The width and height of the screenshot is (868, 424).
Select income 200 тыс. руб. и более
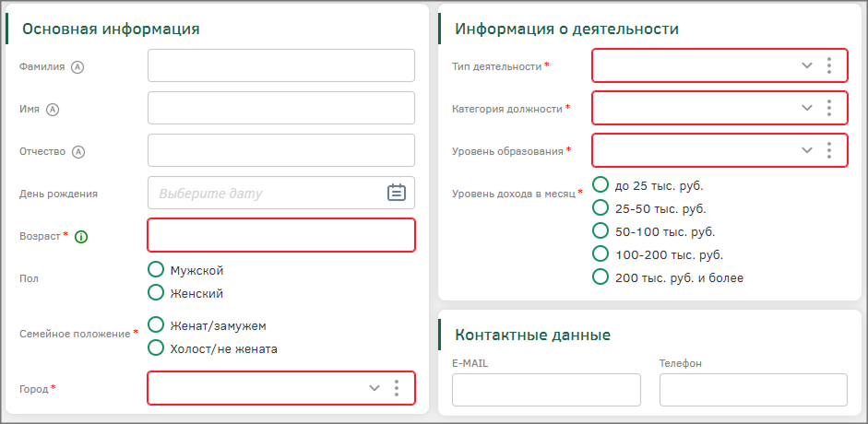coord(600,277)
